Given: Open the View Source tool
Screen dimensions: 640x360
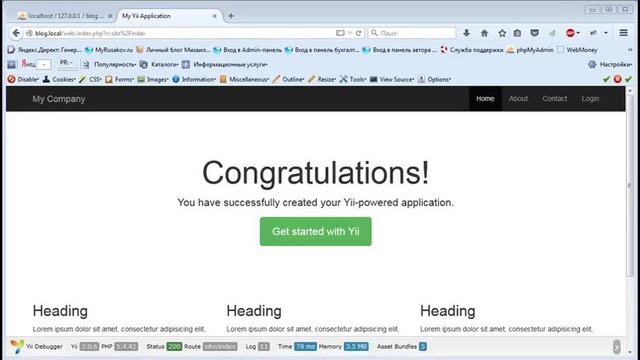Looking at the screenshot, I should pyautogui.click(x=392, y=79).
